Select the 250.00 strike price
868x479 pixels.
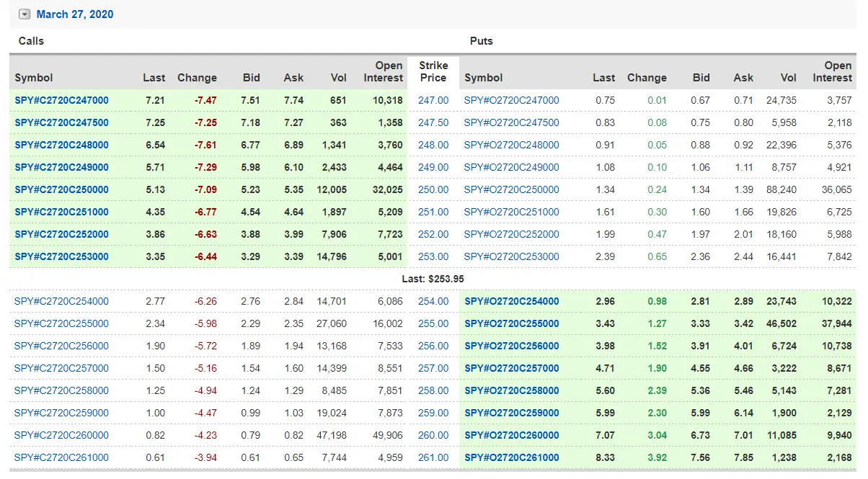(433, 189)
